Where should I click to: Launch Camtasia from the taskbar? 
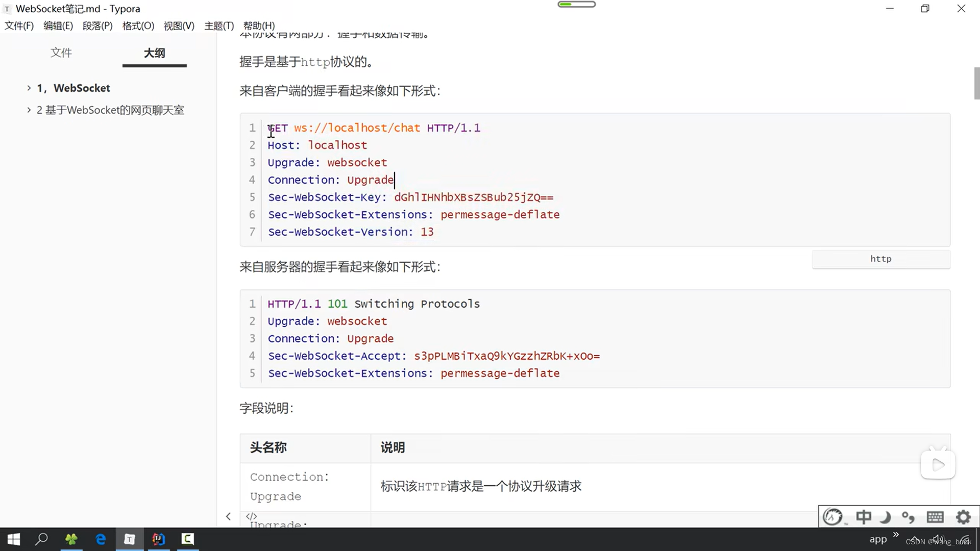187,539
